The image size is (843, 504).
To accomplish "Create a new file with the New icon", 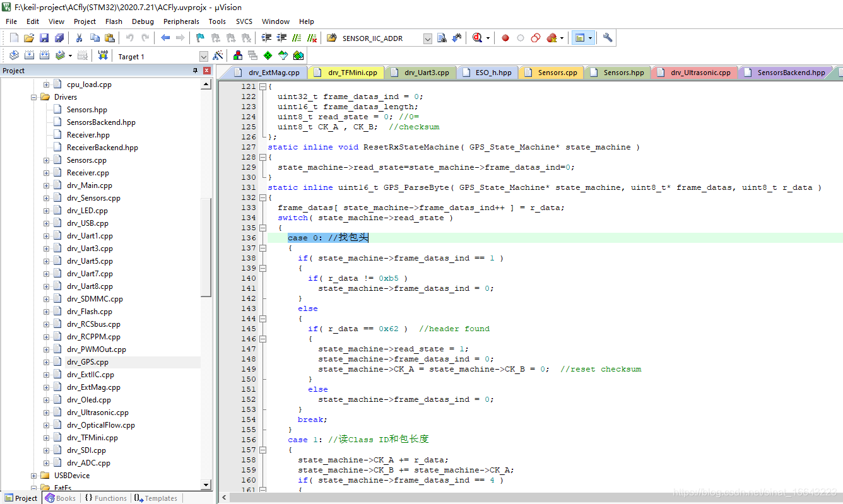I will pyautogui.click(x=14, y=38).
